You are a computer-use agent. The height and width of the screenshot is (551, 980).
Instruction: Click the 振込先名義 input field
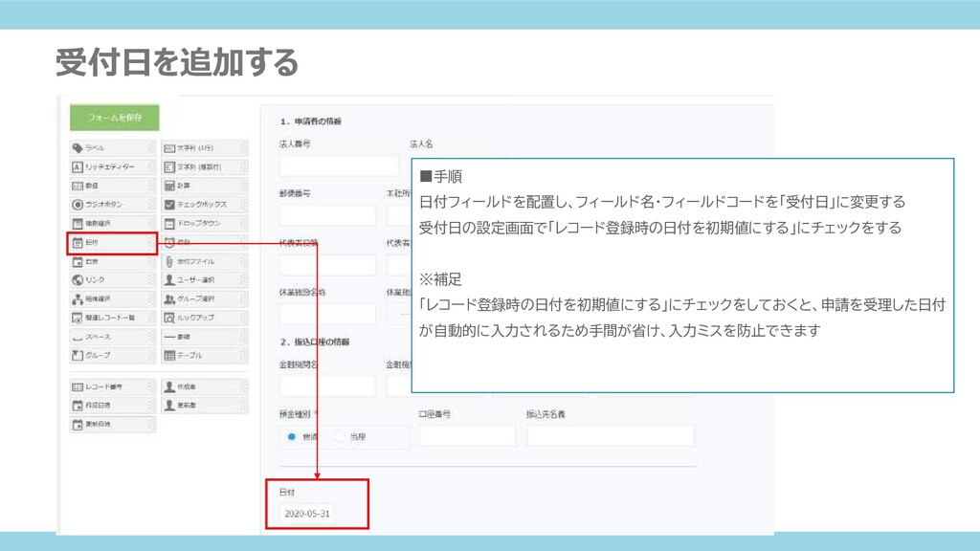(x=611, y=435)
